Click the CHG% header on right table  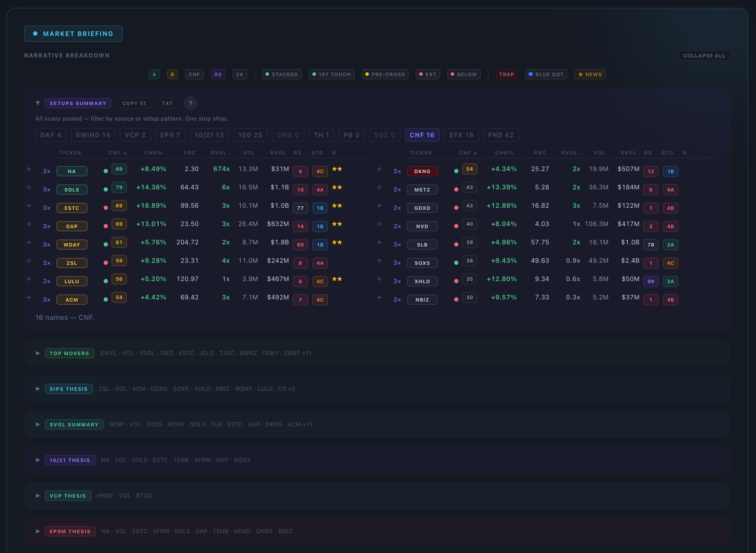504,153
